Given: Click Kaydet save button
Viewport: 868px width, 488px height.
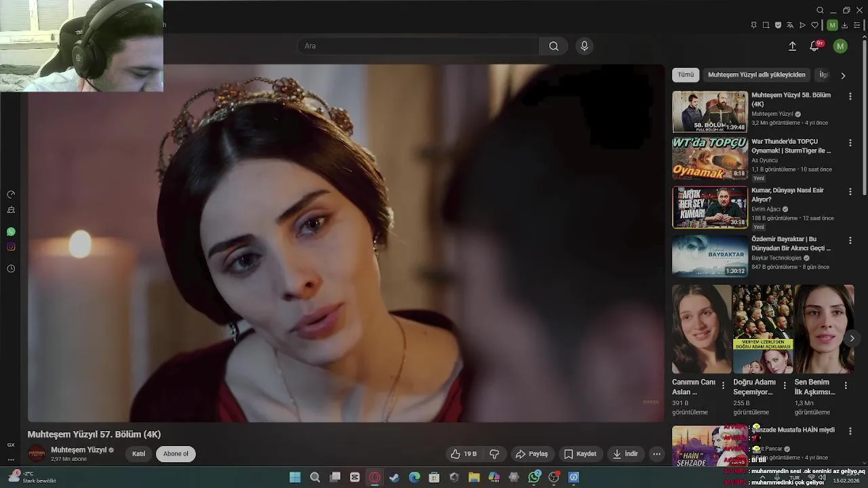Looking at the screenshot, I should coord(580,454).
